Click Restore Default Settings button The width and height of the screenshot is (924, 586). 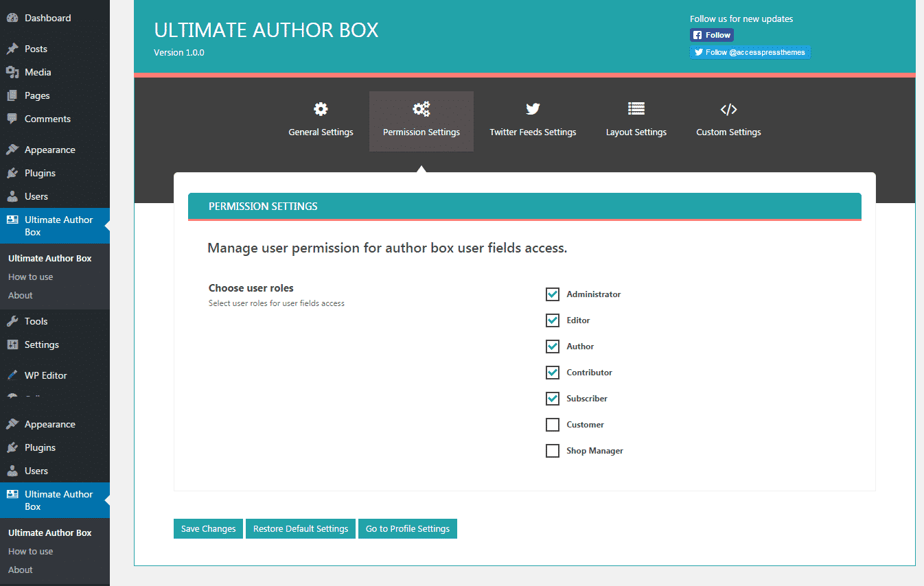tap(301, 529)
